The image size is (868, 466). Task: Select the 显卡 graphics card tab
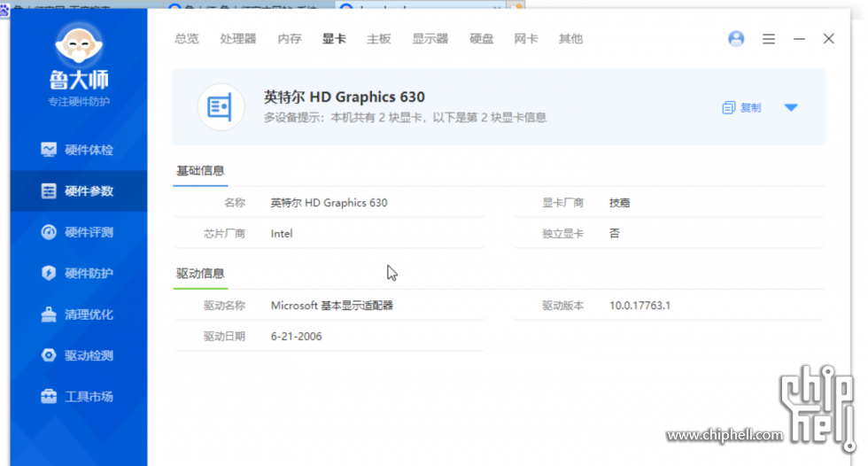pyautogui.click(x=335, y=39)
